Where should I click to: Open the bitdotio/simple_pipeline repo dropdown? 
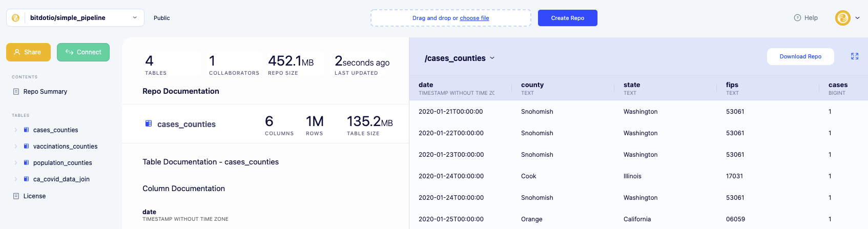click(x=135, y=18)
